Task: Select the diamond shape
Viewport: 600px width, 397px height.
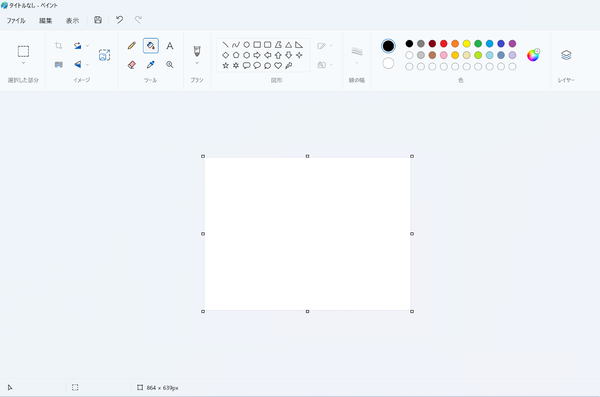Action: pos(225,55)
